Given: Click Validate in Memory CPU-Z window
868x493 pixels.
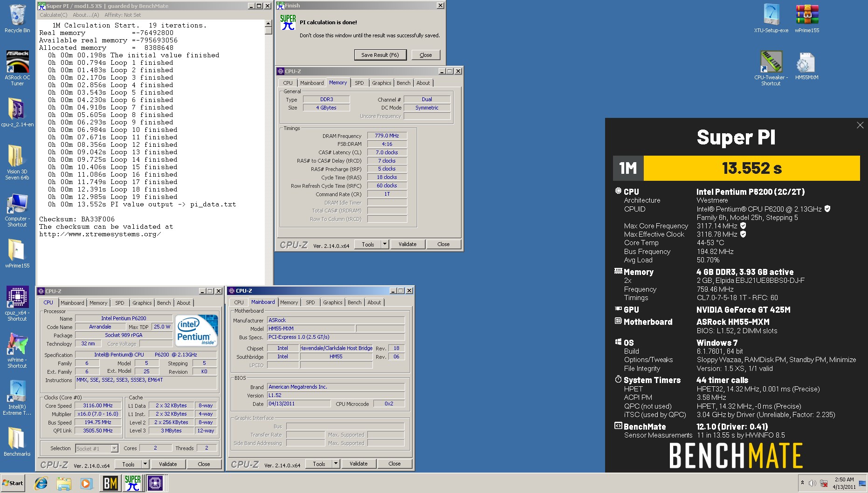Looking at the screenshot, I should (407, 244).
